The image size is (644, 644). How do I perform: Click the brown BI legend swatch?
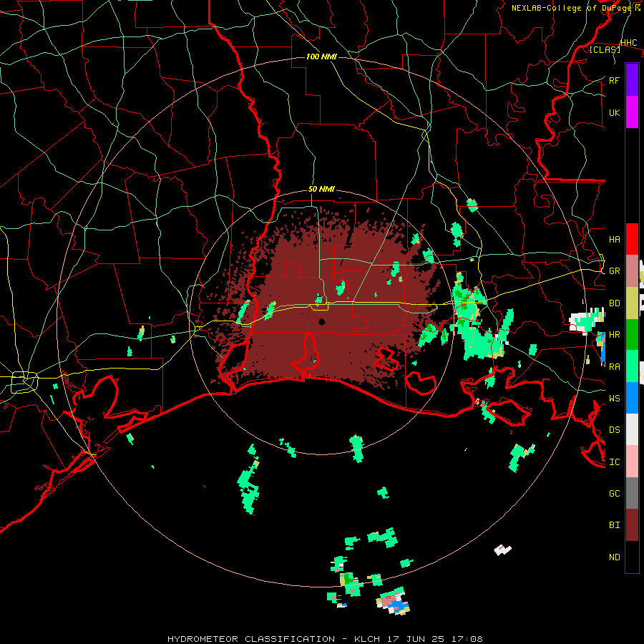click(x=632, y=525)
